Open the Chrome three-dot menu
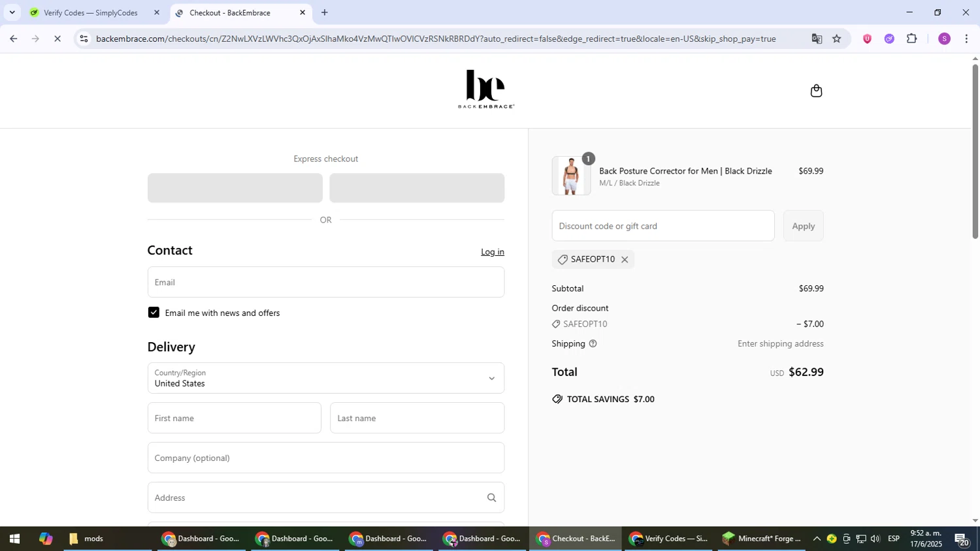980x551 pixels. click(x=966, y=39)
